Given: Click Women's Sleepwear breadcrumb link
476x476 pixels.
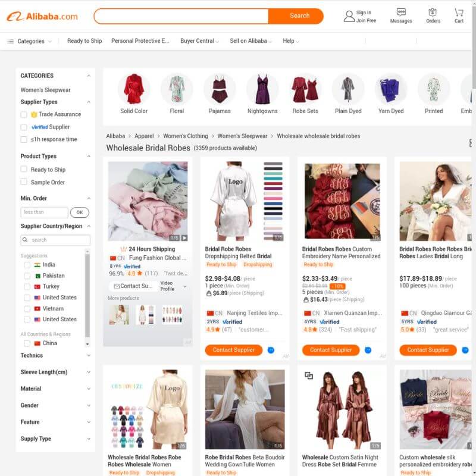Looking at the screenshot, I should click(x=242, y=136).
